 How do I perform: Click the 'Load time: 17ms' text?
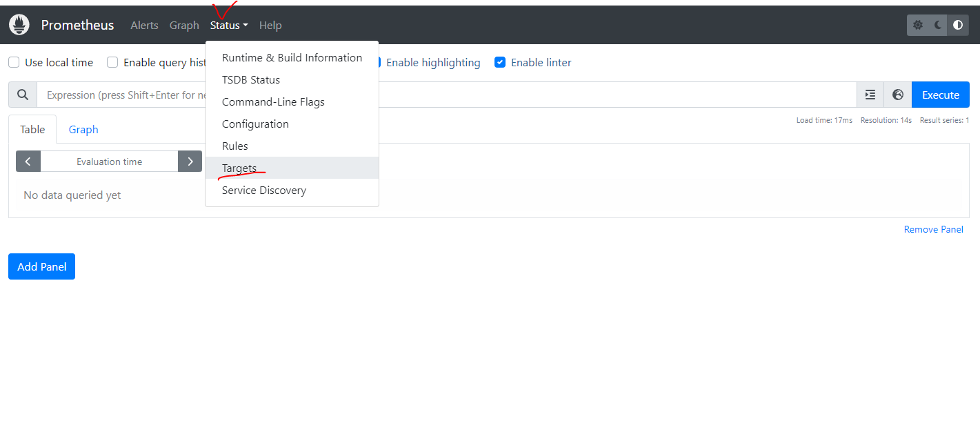coord(824,120)
